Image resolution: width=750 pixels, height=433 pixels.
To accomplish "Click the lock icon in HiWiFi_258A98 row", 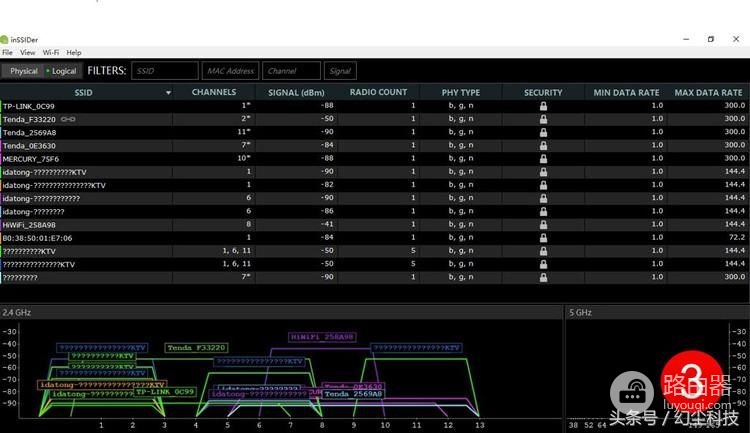I will (543, 225).
